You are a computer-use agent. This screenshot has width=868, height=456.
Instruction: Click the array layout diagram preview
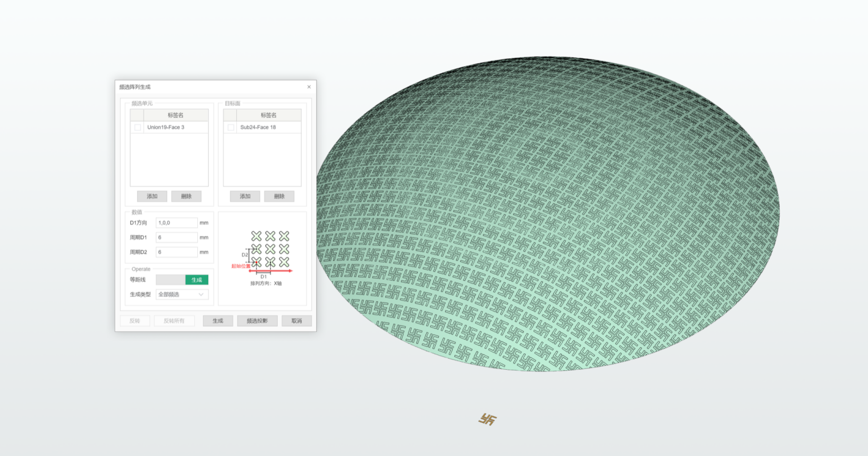point(263,258)
